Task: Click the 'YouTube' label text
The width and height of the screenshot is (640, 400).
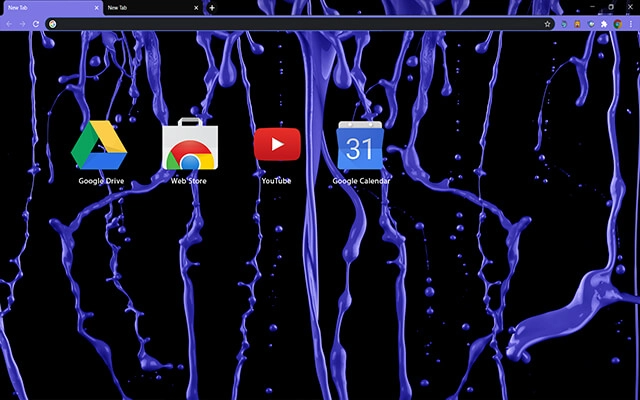Action: (276, 181)
